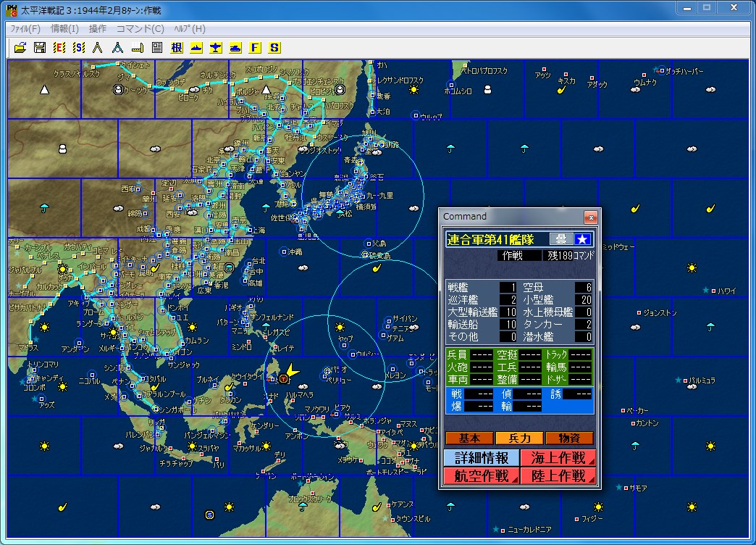Select the サモア base marker

(x=626, y=488)
